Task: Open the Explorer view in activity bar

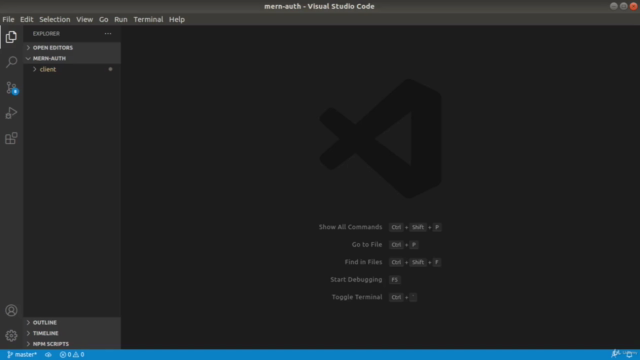Action: tap(11, 37)
